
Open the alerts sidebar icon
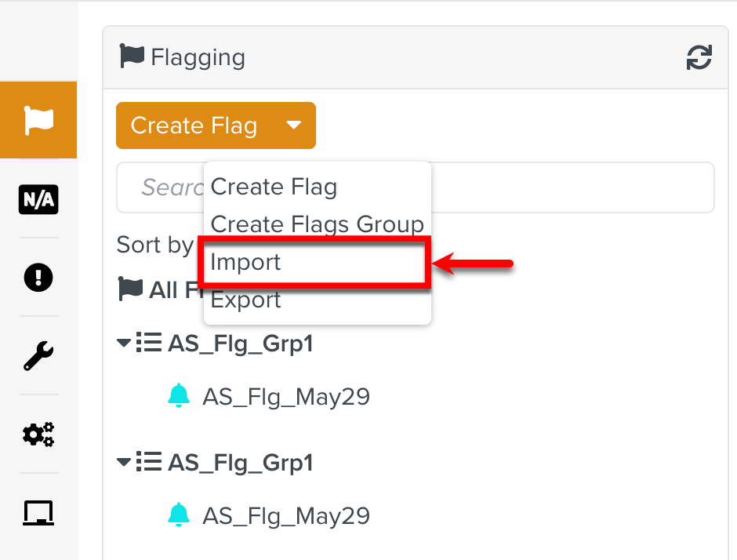38,278
